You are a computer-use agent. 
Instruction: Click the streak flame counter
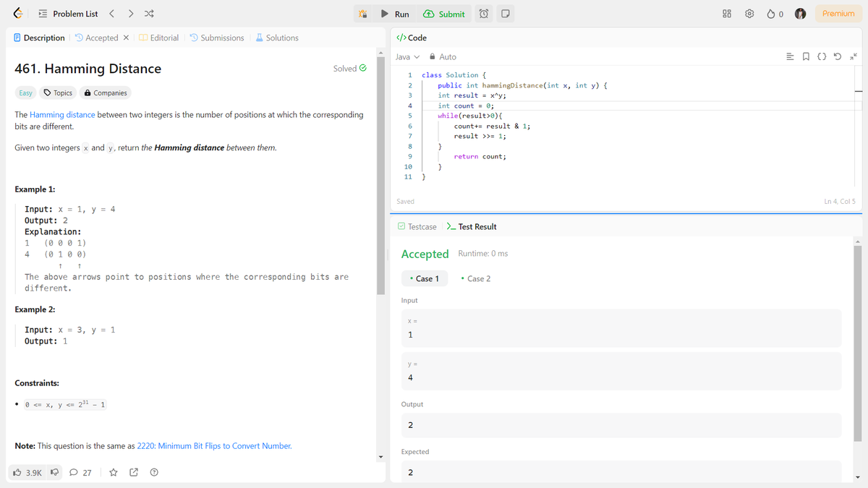775,14
